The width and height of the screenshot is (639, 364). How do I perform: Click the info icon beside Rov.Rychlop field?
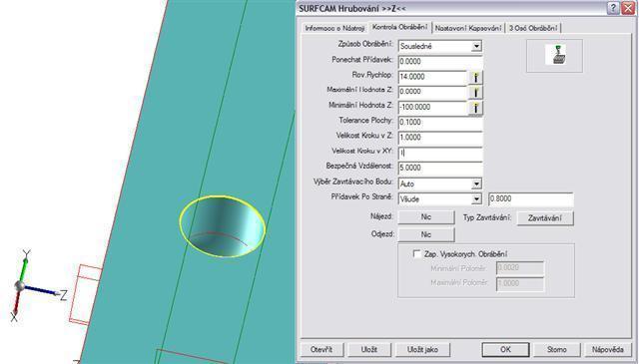(x=475, y=77)
